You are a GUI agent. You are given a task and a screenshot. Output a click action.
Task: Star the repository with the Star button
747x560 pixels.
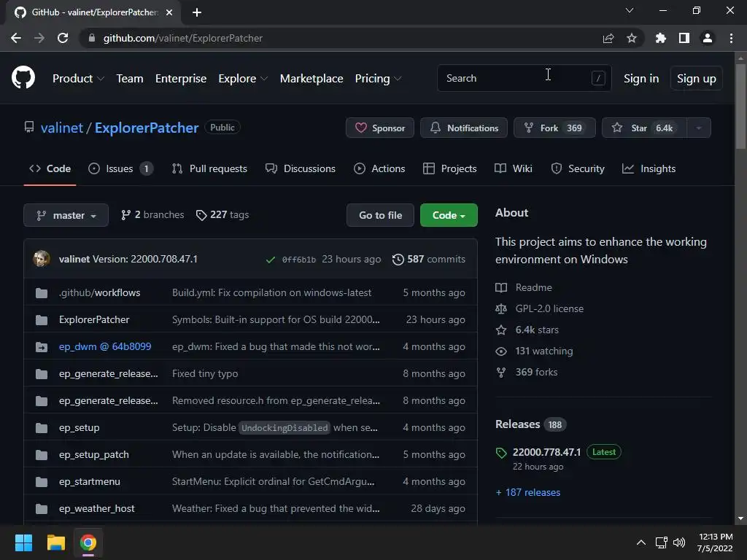[644, 128]
